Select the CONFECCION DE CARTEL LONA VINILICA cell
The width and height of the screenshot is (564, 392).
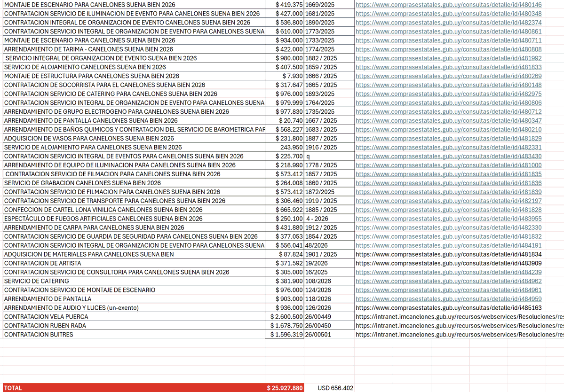point(134,210)
